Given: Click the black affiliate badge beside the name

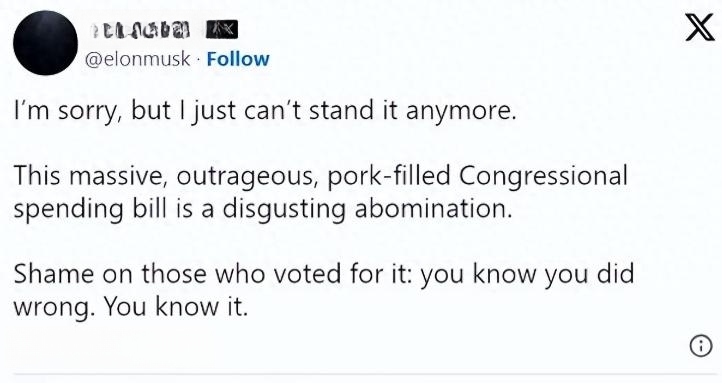Looking at the screenshot, I should pyautogui.click(x=221, y=30).
